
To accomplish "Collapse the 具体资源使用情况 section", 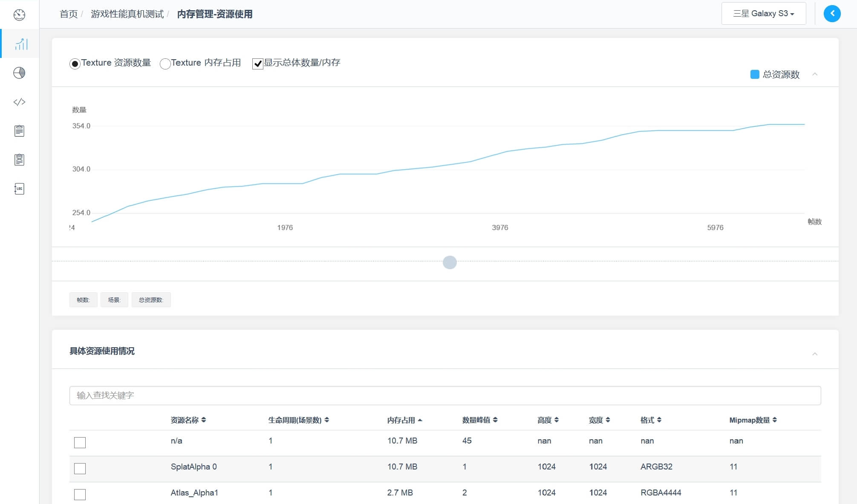I will [x=814, y=354].
